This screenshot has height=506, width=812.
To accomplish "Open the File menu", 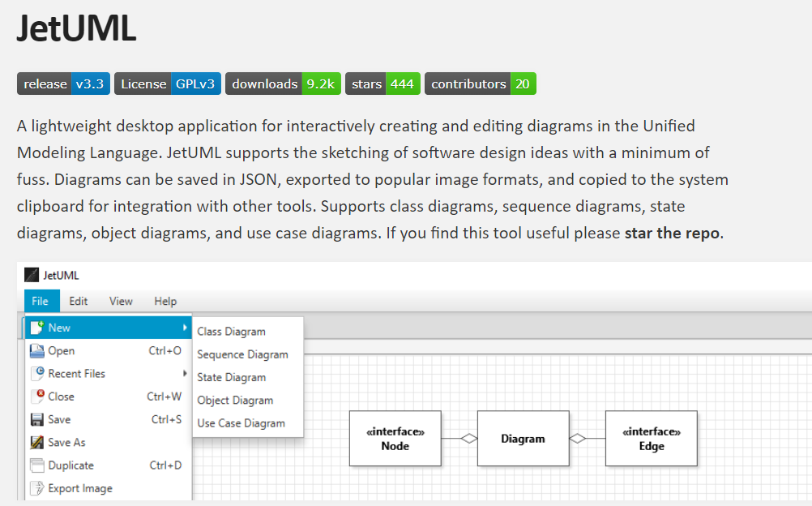I will 42,301.
